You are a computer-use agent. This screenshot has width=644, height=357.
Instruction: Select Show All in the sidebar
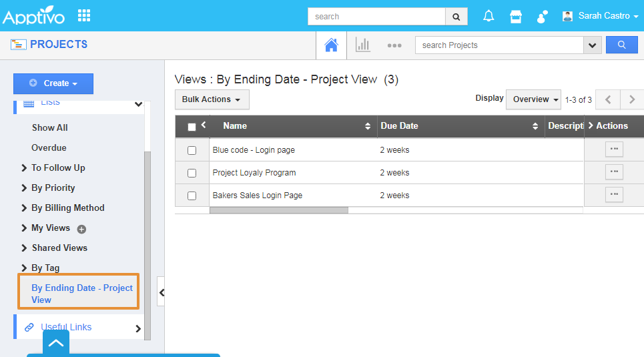coord(49,127)
